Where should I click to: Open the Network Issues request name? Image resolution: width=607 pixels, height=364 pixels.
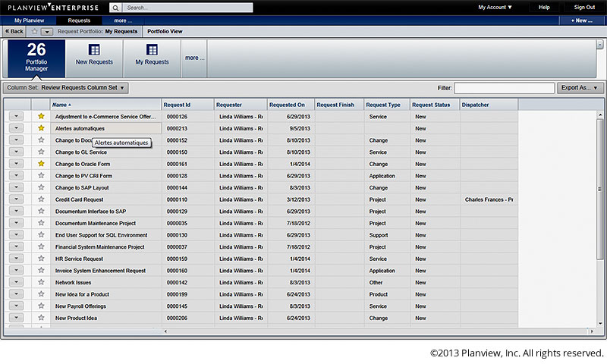[73, 283]
